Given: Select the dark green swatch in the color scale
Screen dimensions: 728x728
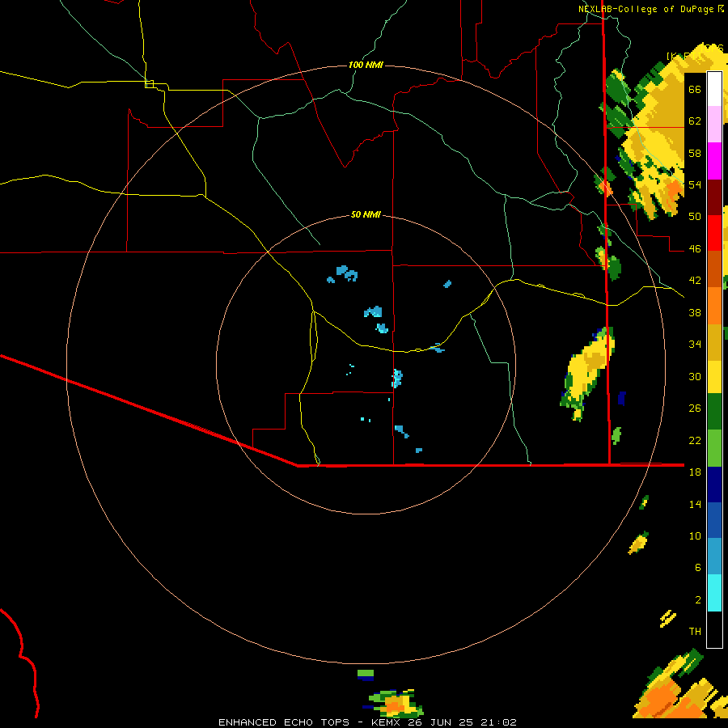Looking at the screenshot, I should [714, 412].
